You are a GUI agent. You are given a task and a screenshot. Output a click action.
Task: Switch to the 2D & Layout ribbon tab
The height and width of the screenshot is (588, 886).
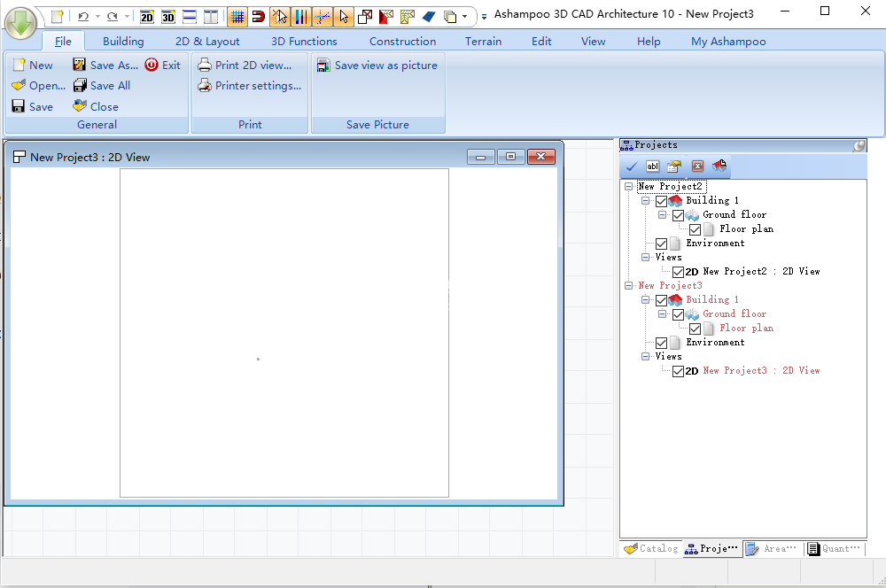(207, 42)
